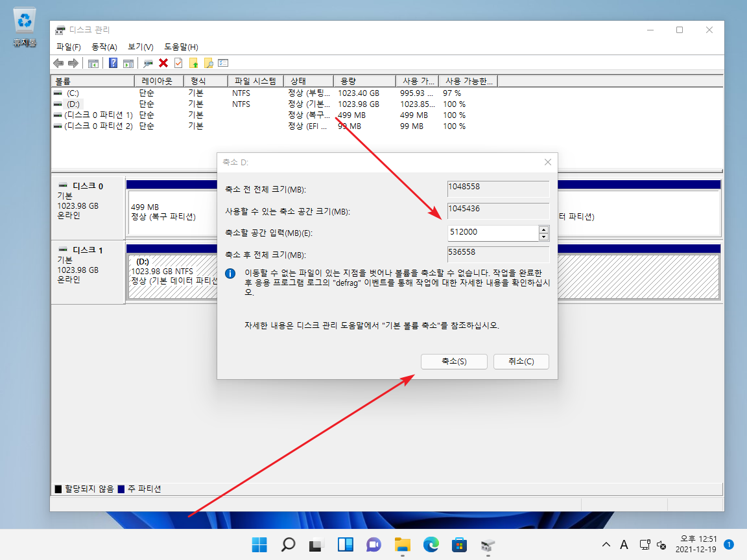Toggle the action pane toolbar icon
Screen dimensions: 747x560
pyautogui.click(x=128, y=63)
